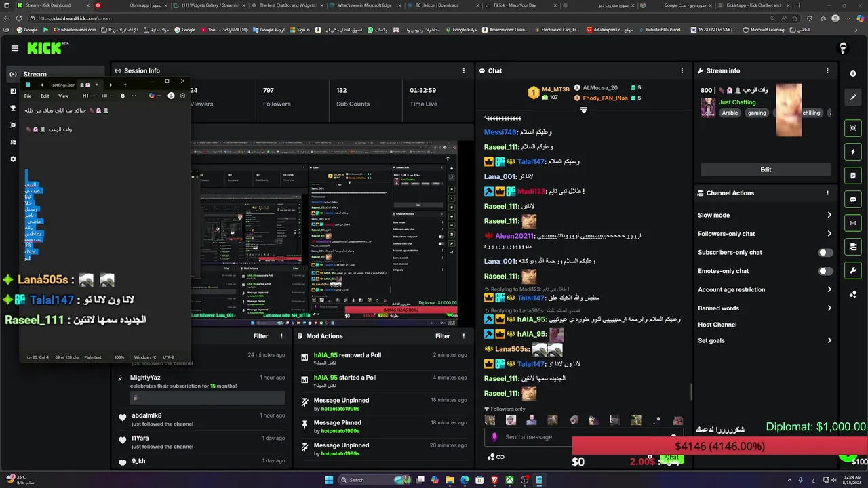Open the sidebar settings gear icon
Viewport: 868px width, 488px height.
[13, 159]
